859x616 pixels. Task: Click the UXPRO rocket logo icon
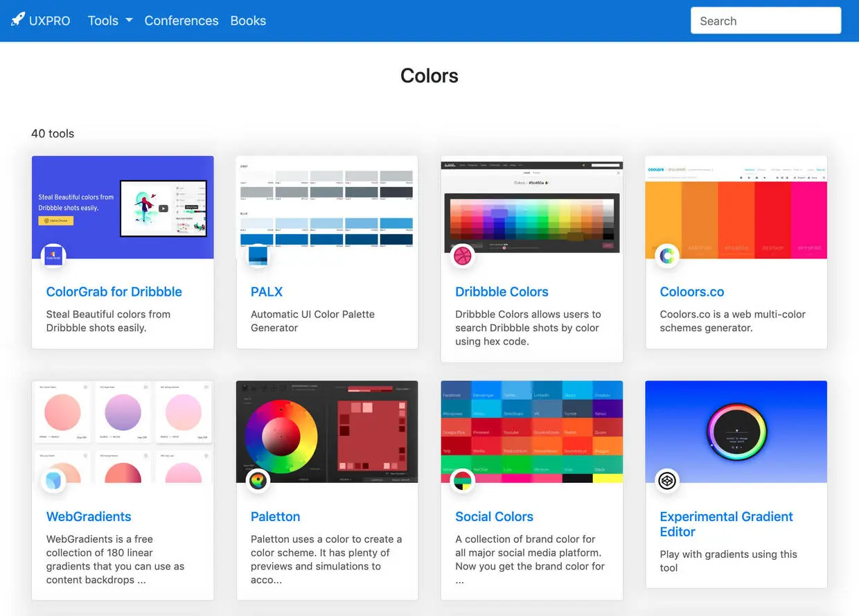point(18,19)
